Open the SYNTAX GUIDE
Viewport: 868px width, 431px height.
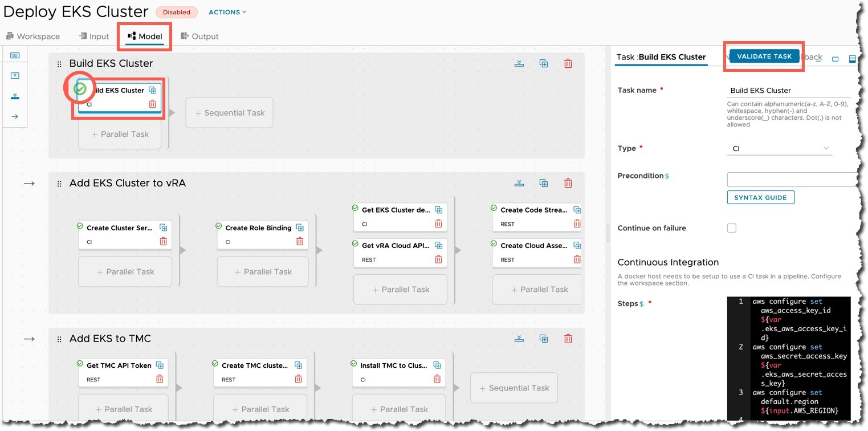coord(760,197)
